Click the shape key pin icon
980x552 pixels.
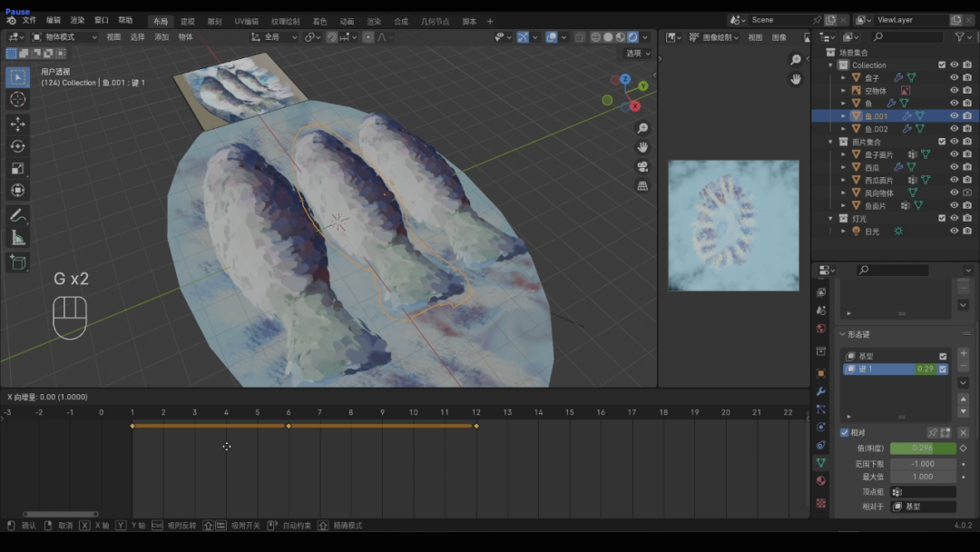[933, 432]
